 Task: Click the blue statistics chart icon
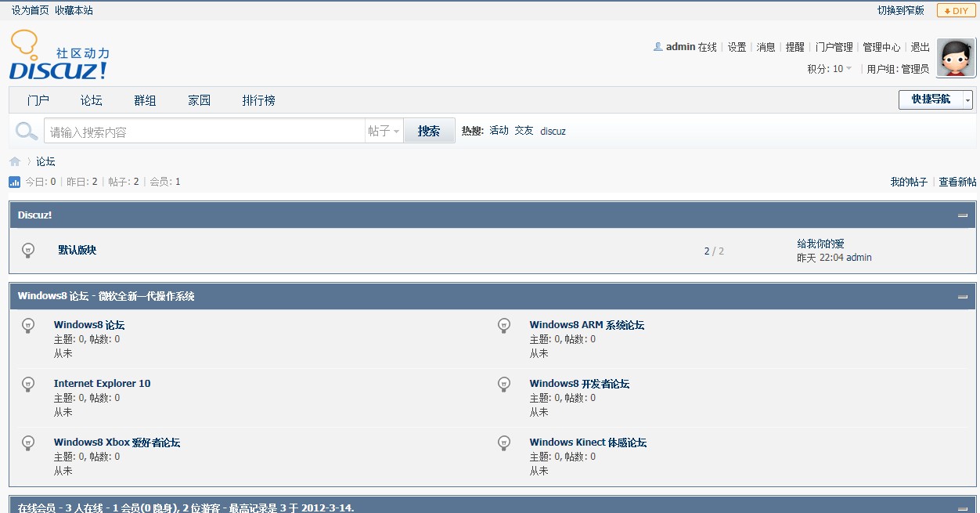pyautogui.click(x=15, y=182)
